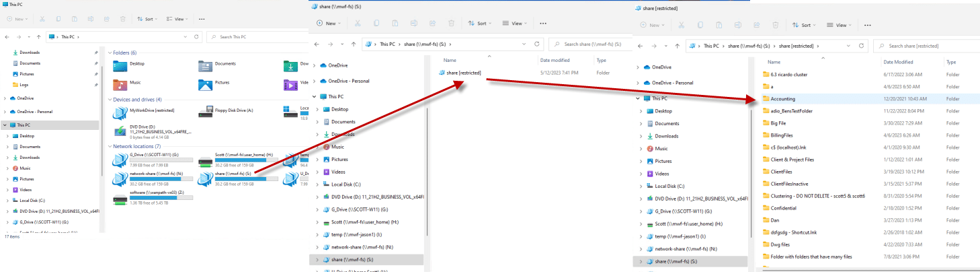Open the Floppy Disk Drive (A:) icon
Image resolution: width=980 pixels, height=272 pixels.
tap(206, 112)
